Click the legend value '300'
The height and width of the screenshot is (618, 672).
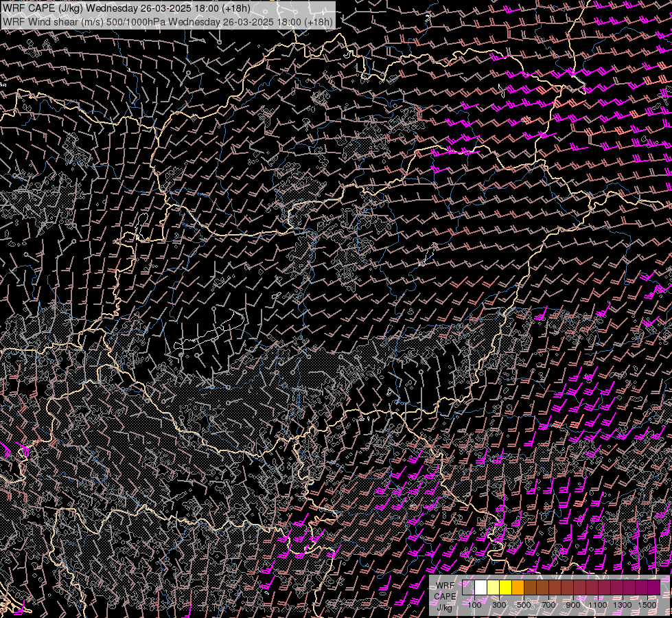[x=499, y=605]
